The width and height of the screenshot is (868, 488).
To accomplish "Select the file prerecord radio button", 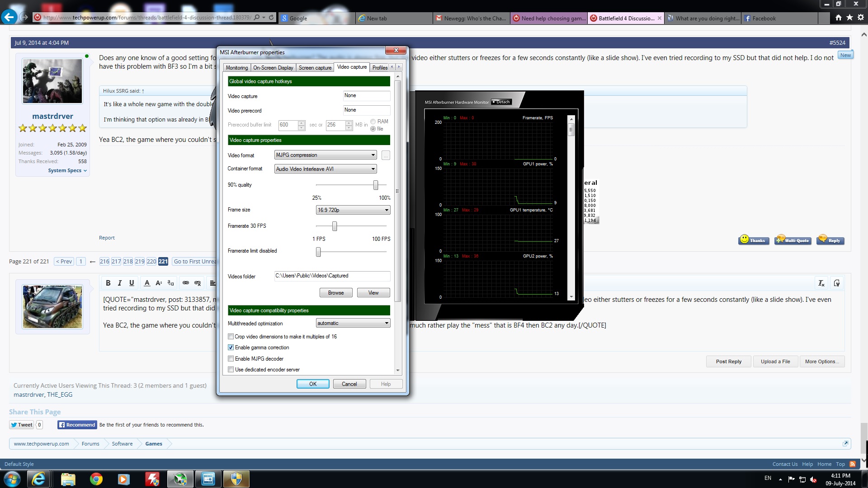I will point(373,129).
